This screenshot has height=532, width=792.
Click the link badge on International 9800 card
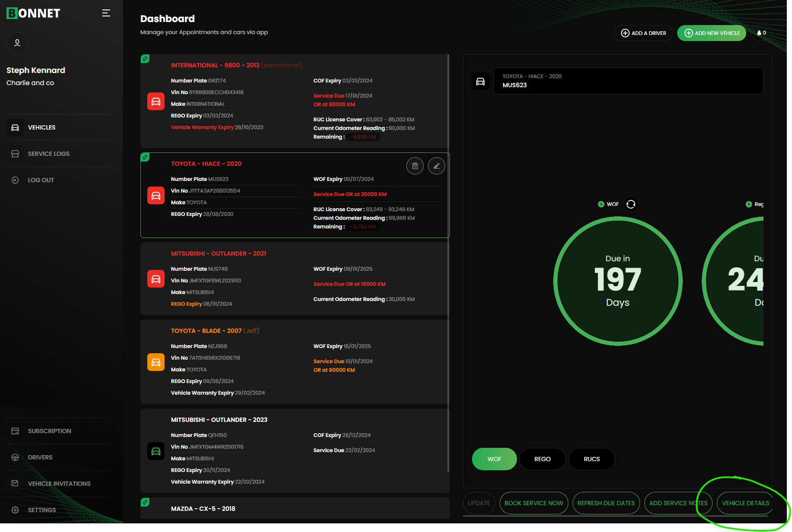coord(146,58)
